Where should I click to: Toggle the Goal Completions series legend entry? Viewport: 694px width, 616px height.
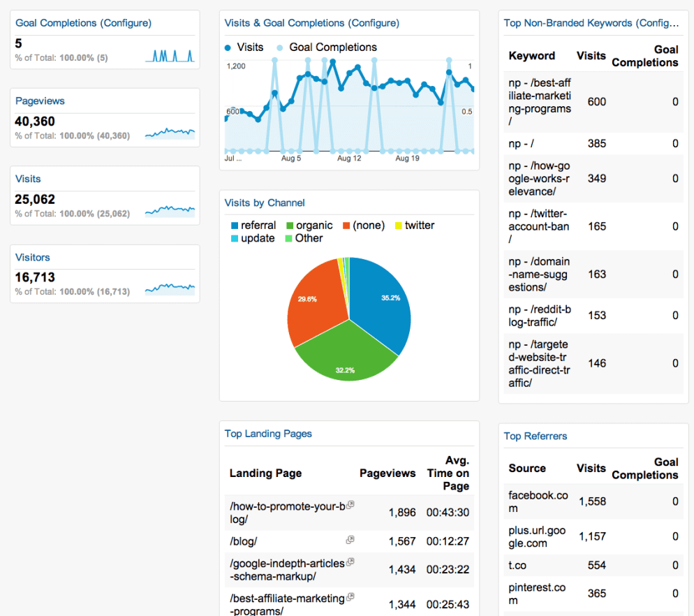332,47
